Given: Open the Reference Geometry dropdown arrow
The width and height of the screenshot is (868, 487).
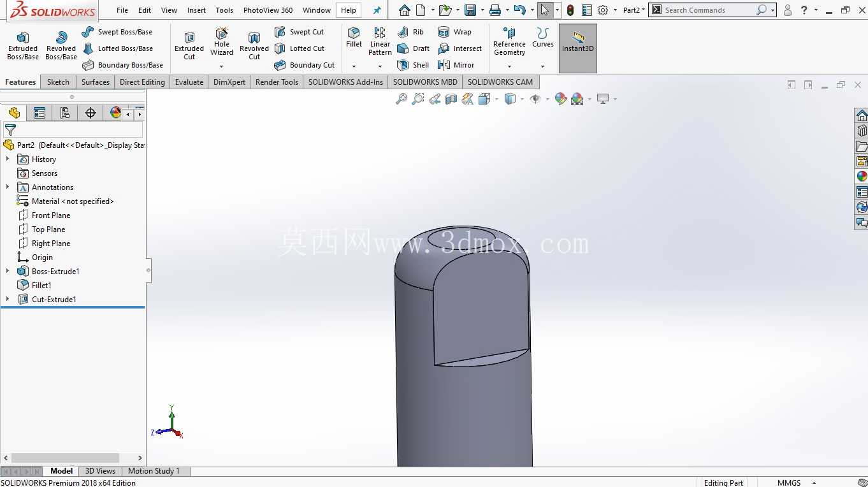Looking at the screenshot, I should (509, 66).
